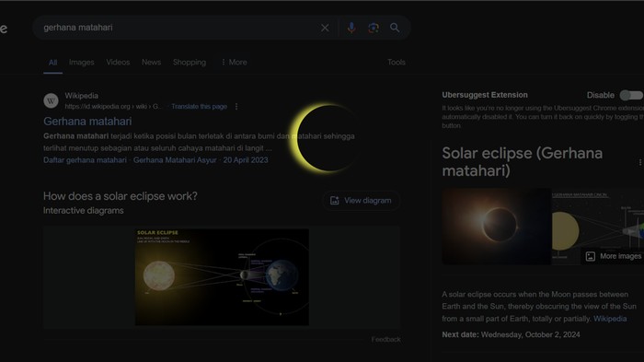Click the Solar eclipse (Gerhana matahari) panel title
The width and height of the screenshot is (644, 362).
[x=523, y=162]
